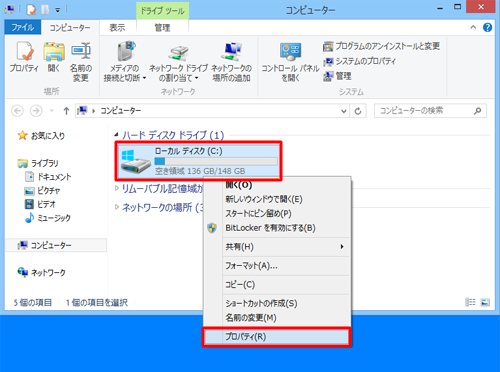
Task: Switch to details view icon
Action: [470, 302]
